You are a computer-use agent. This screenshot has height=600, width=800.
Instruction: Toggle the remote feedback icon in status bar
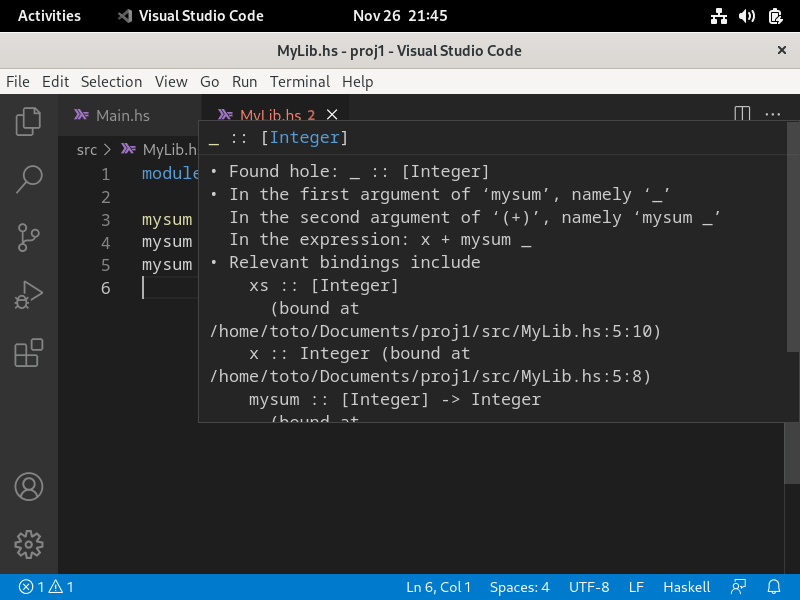(739, 587)
